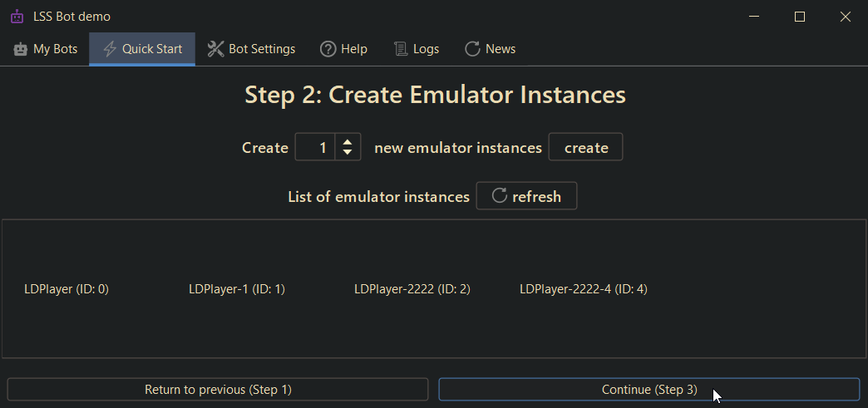Open the Bot Settings tab
Screen dimensions: 868x408
coord(251,49)
